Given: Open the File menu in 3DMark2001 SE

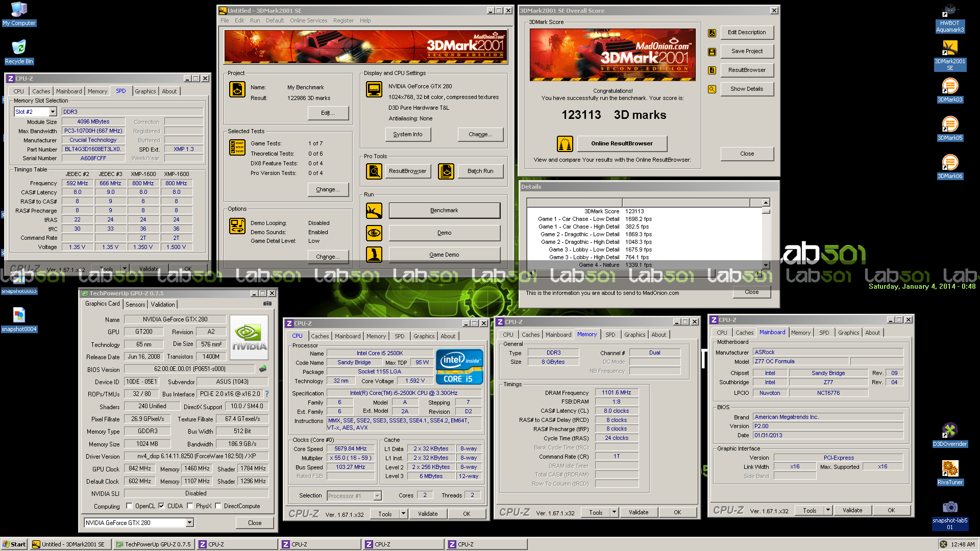Looking at the screenshot, I should (225, 20).
